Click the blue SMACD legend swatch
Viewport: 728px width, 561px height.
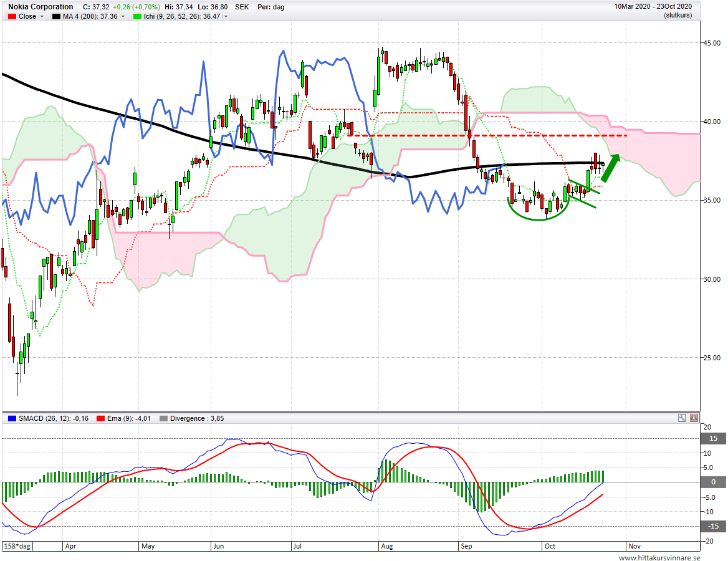point(12,418)
